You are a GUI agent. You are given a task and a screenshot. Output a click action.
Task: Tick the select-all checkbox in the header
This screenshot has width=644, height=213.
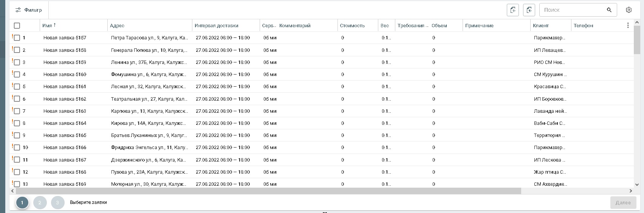click(17, 26)
